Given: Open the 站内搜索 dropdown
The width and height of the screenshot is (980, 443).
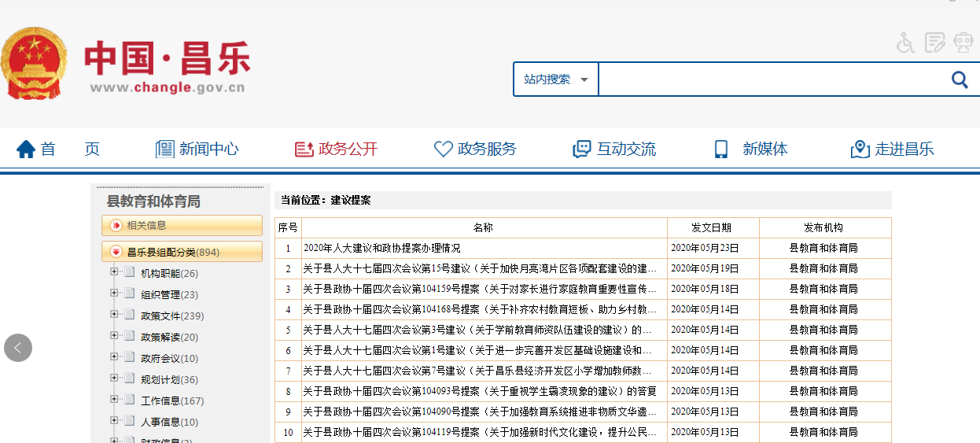Looking at the screenshot, I should pos(556,79).
